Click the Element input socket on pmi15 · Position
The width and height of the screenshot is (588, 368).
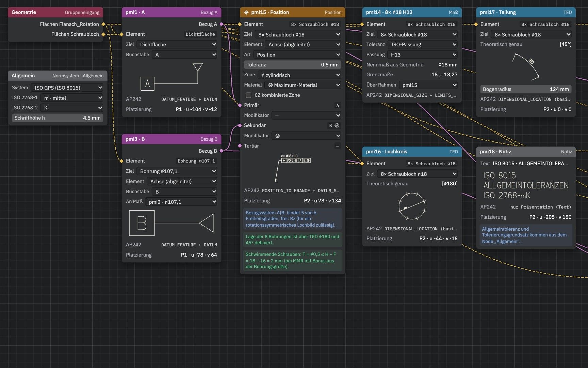240,24
